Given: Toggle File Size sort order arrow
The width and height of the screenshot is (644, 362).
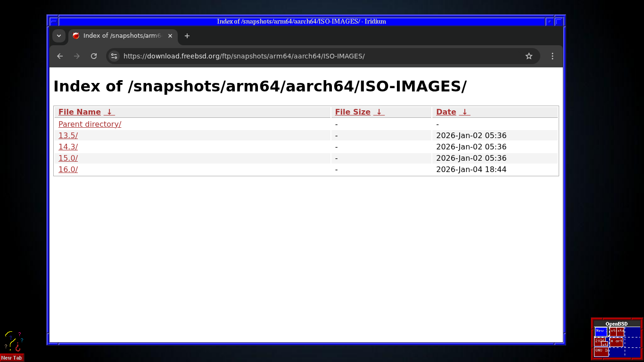Looking at the screenshot, I should 379,112.
